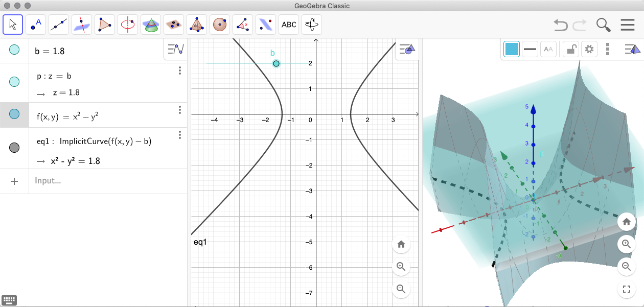Click the plus button beside Input
Image resolution: width=644 pixels, height=307 pixels.
tap(14, 181)
